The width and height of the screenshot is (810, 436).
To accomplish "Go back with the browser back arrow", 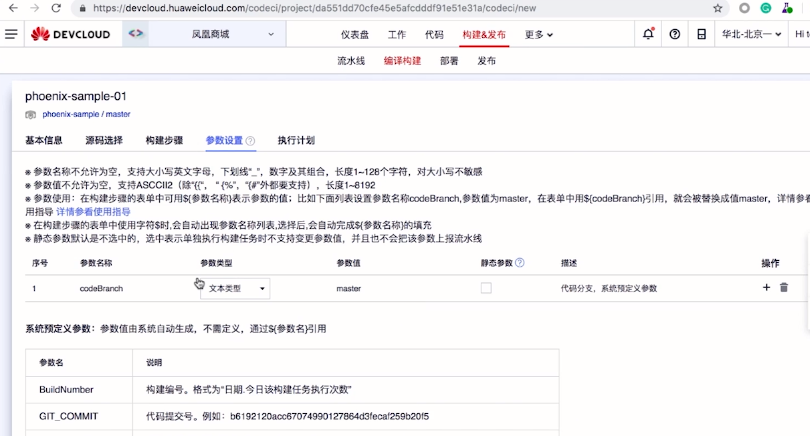I will 13,8.
